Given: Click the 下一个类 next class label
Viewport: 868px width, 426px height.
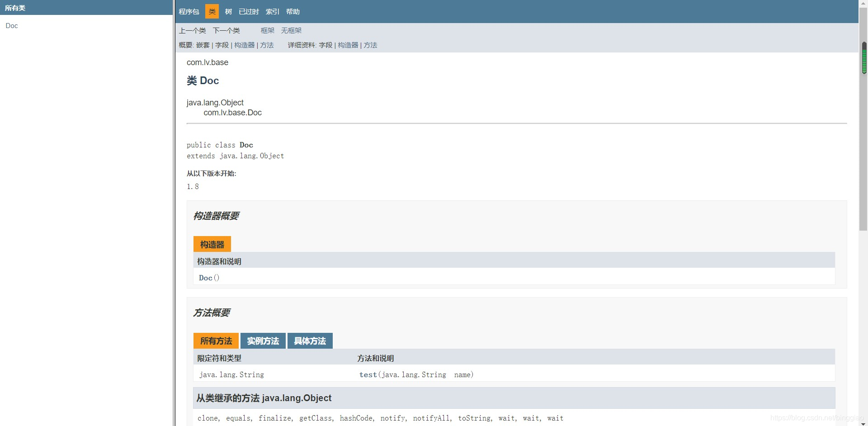Looking at the screenshot, I should 226,31.
